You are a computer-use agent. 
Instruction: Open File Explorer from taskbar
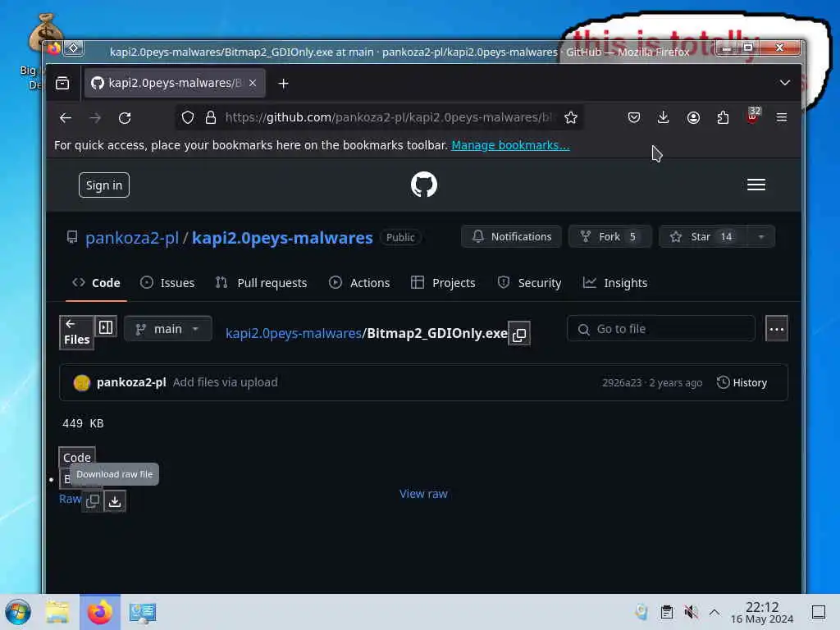(x=57, y=612)
